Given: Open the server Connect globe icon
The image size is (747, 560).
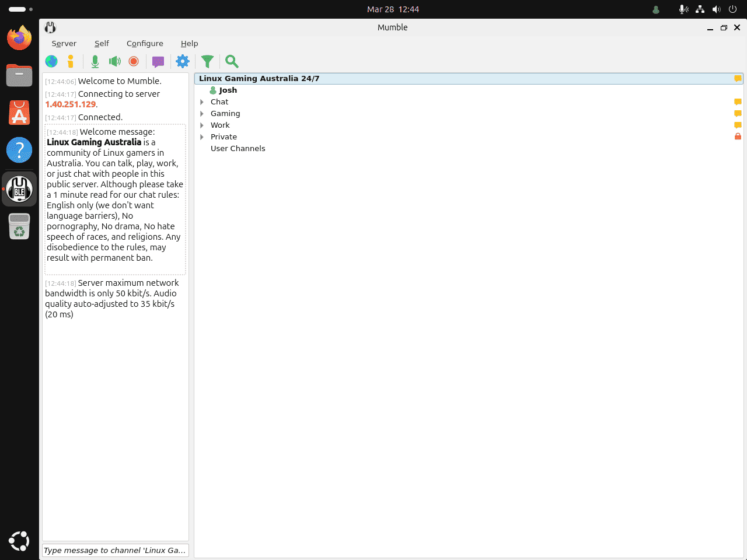Looking at the screenshot, I should [x=51, y=61].
